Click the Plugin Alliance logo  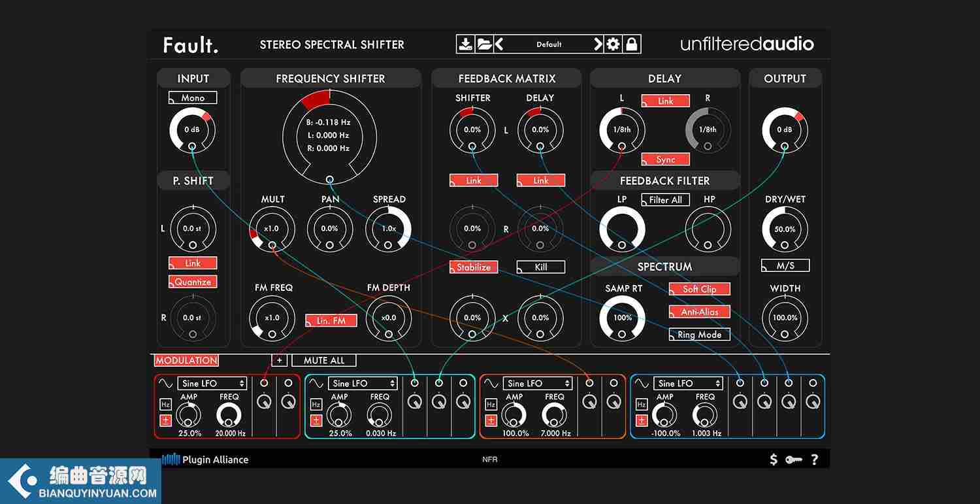click(x=205, y=460)
